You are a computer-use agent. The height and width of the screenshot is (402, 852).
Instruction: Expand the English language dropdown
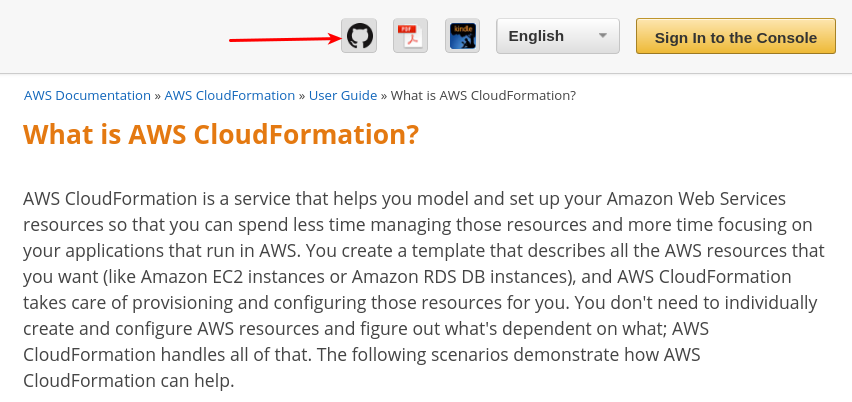pos(557,36)
